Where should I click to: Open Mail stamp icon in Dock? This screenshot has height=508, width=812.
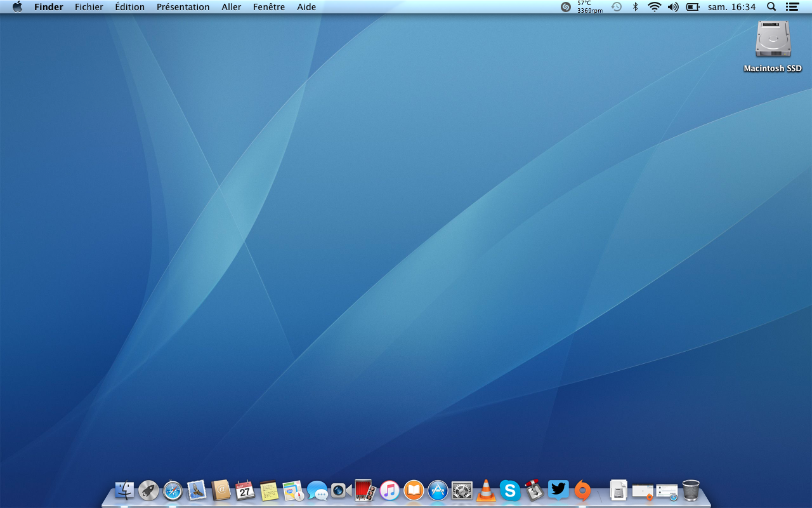pyautogui.click(x=197, y=490)
